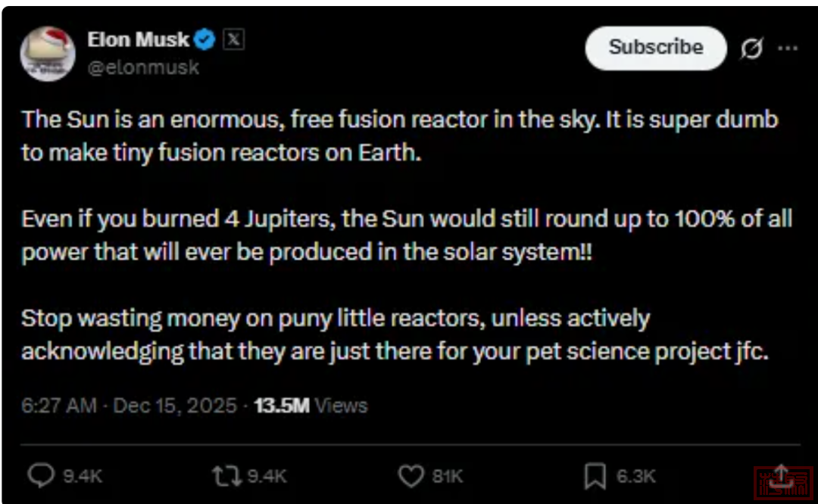Image resolution: width=818 pixels, height=504 pixels.
Task: Bookmark this post with the bookmark icon
Action: click(595, 475)
